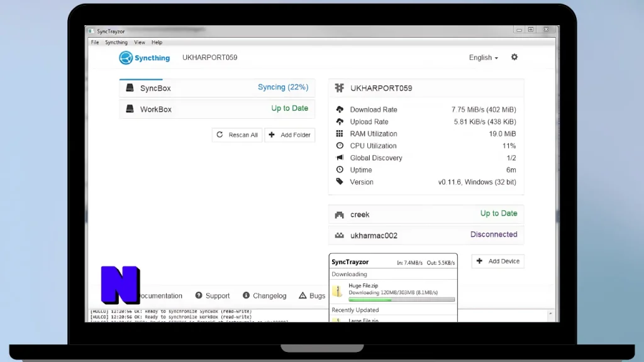Viewport: 644px width, 362px height.
Task: Open the File menu
Action: [x=95, y=42]
